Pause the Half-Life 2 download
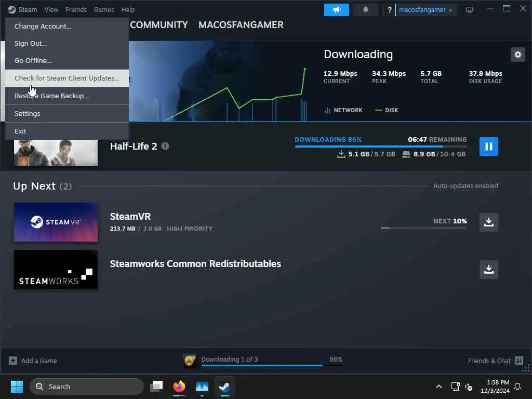 pos(488,147)
